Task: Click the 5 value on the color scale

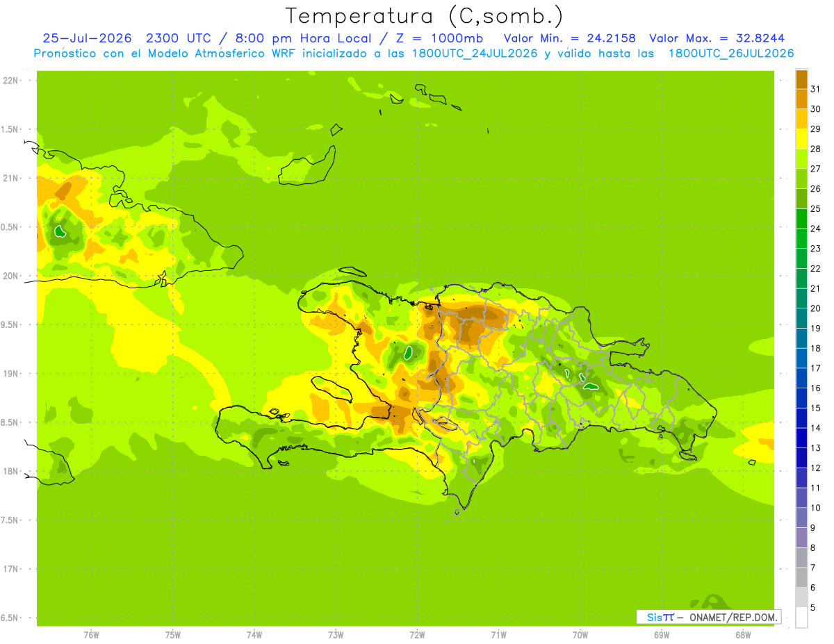Action: click(812, 607)
